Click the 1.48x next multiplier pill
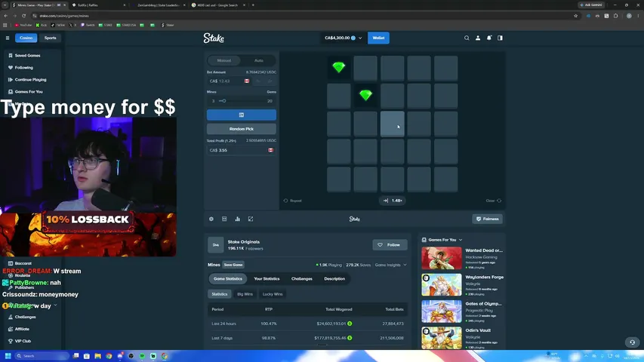The height and width of the screenshot is (362, 644). pos(393,201)
